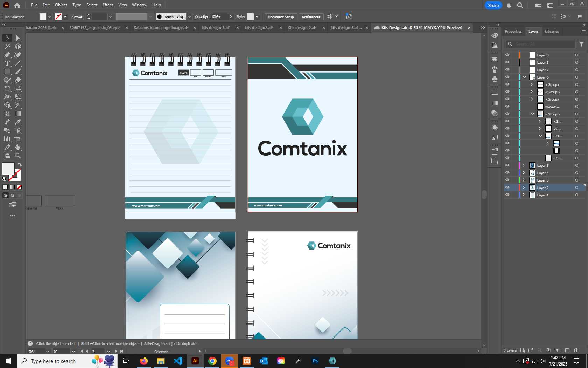The height and width of the screenshot is (368, 588).
Task: Expand Layer 5 contents
Action: [524, 165]
